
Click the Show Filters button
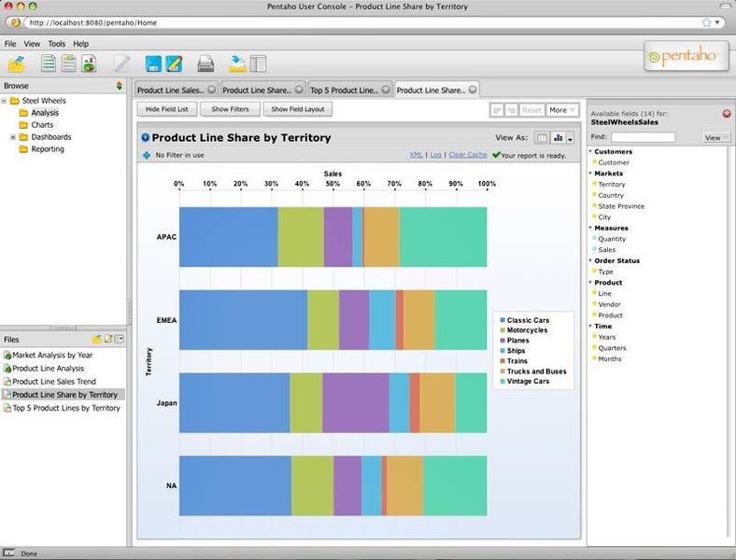tap(230, 109)
